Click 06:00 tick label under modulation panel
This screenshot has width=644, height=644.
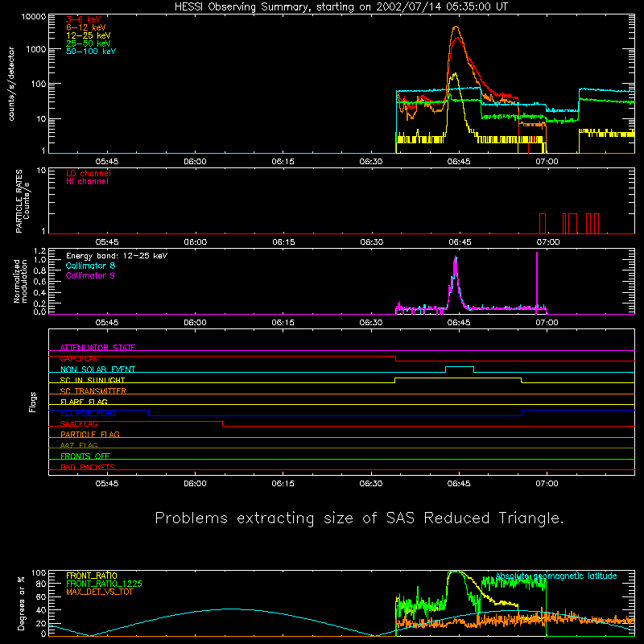pos(195,323)
